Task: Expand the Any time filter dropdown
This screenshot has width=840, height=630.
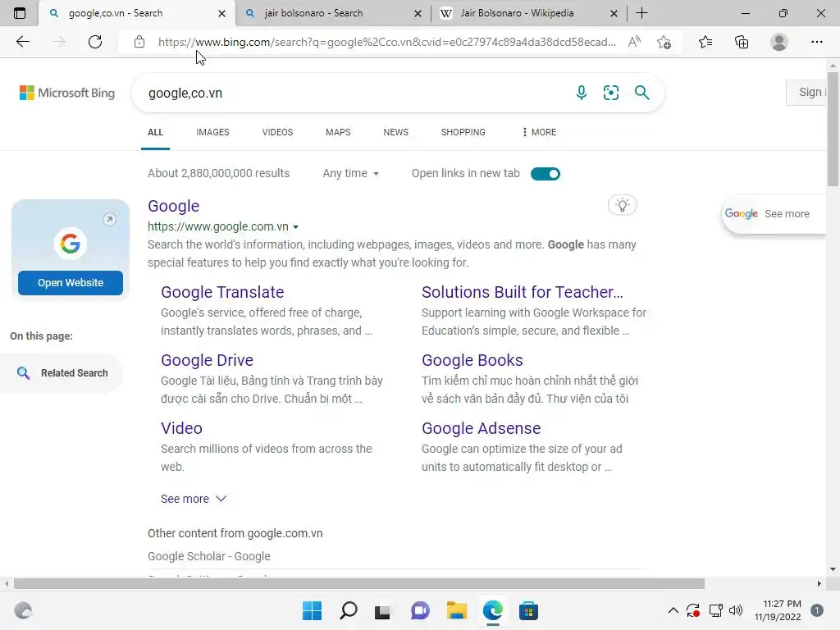Action: click(350, 173)
